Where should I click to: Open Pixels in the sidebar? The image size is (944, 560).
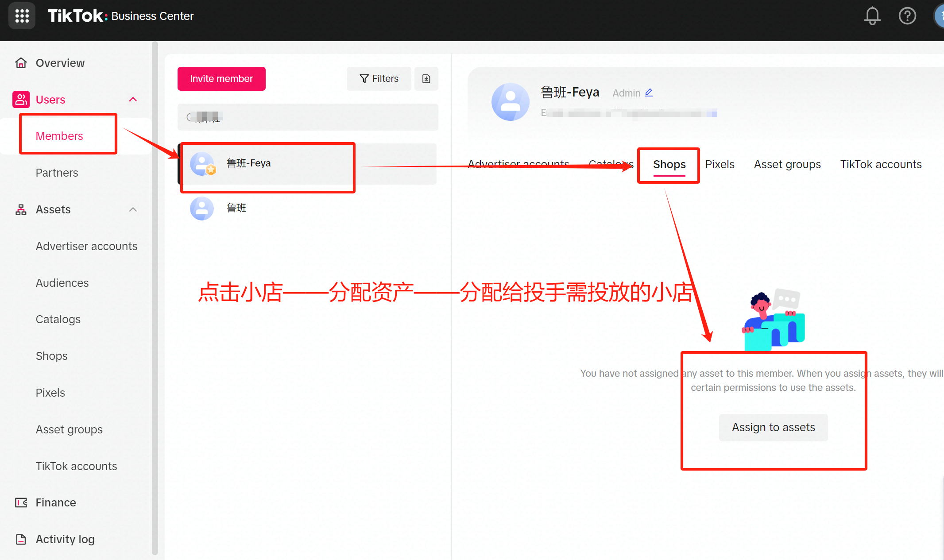point(50,393)
